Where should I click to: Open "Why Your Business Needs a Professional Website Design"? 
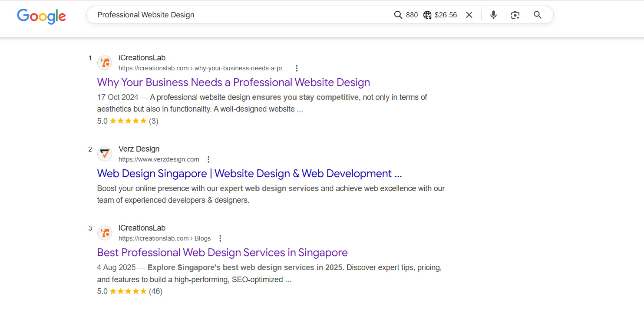pos(233,82)
